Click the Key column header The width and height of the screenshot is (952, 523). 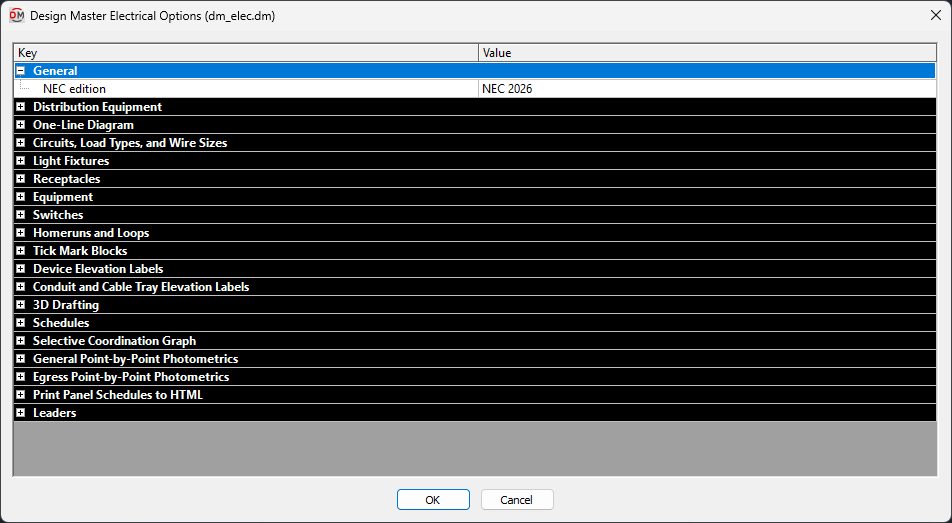coord(246,53)
